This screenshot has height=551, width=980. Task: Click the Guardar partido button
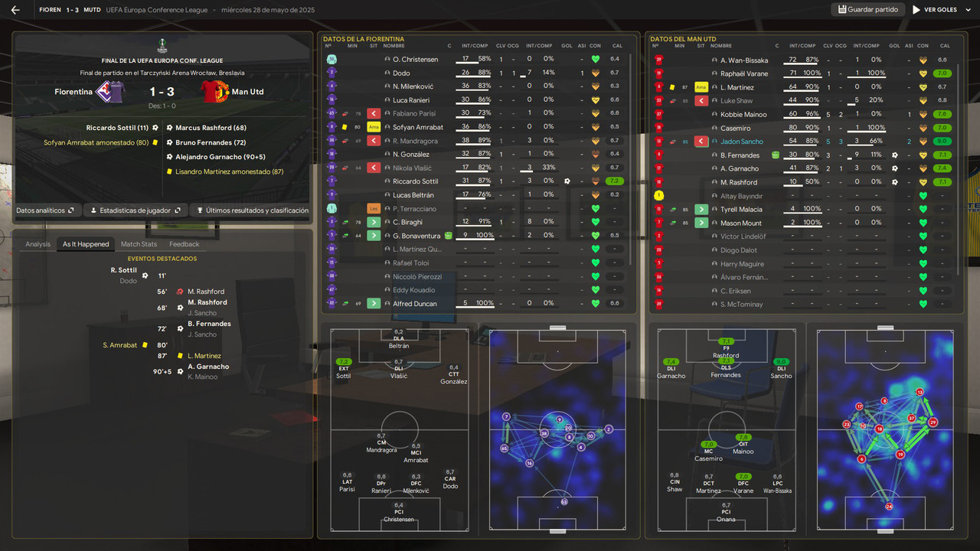pos(867,10)
